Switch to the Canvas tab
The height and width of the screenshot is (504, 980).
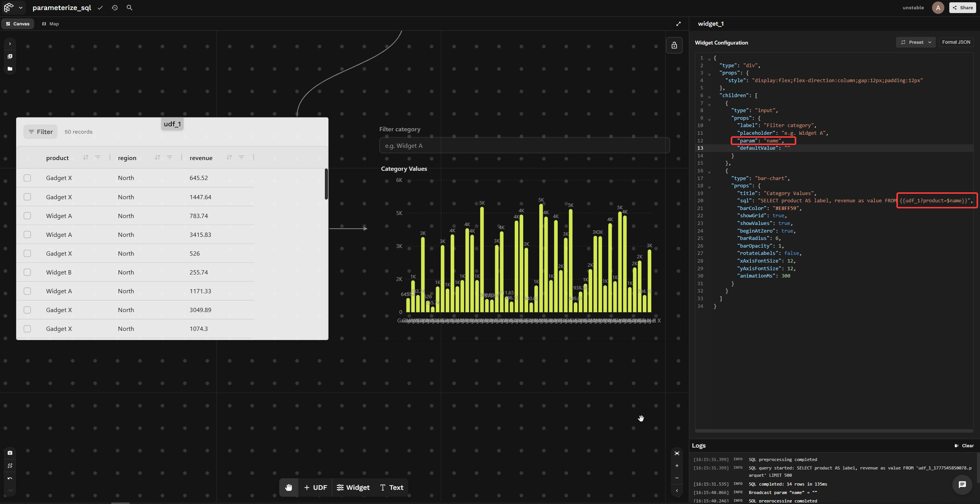[18, 24]
